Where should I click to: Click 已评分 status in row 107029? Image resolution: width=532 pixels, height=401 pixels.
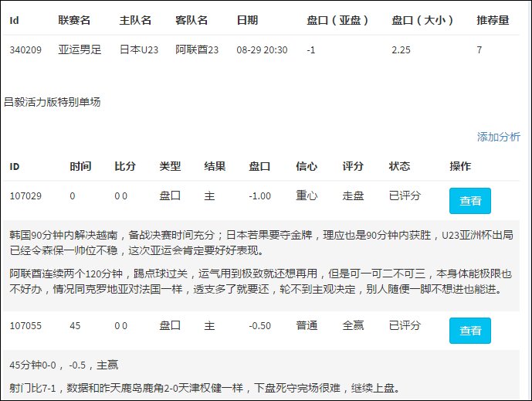405,195
